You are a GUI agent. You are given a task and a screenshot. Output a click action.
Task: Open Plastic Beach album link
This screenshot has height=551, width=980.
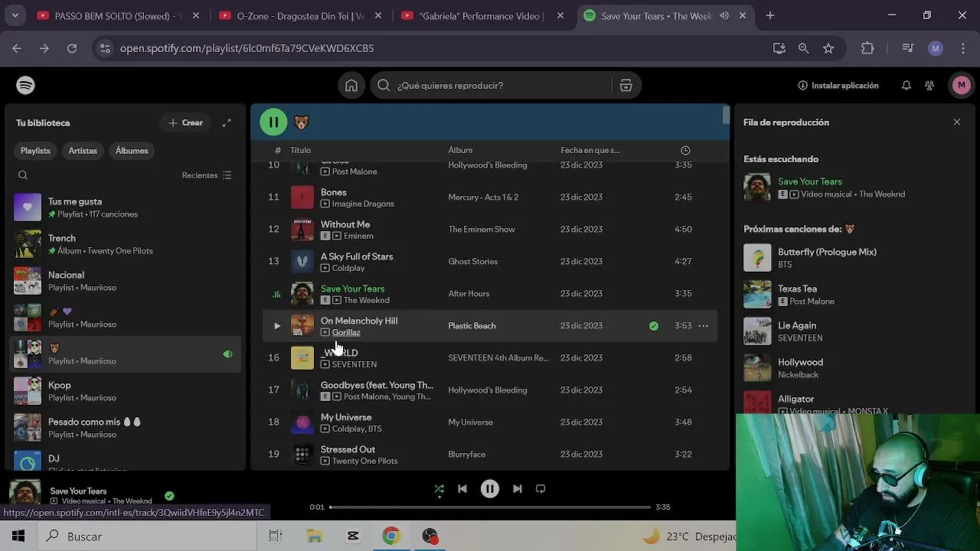(472, 326)
